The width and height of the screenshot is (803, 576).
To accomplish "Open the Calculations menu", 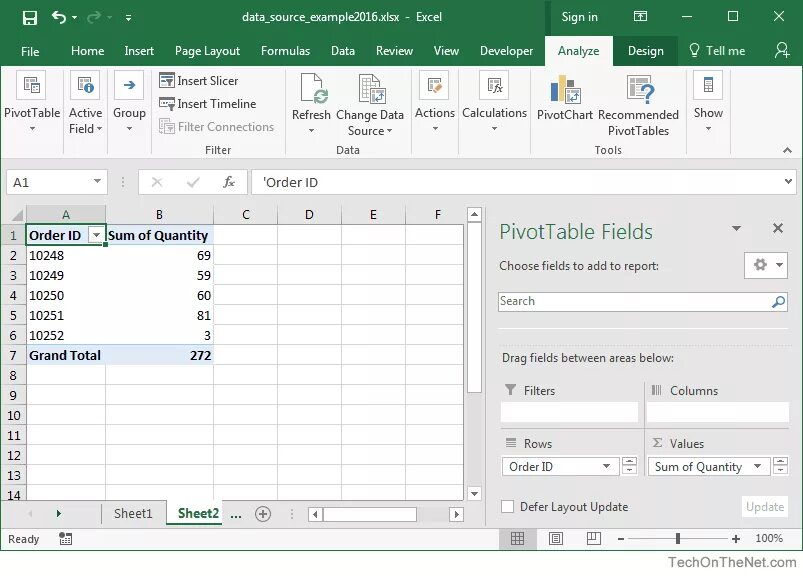I will 494,101.
